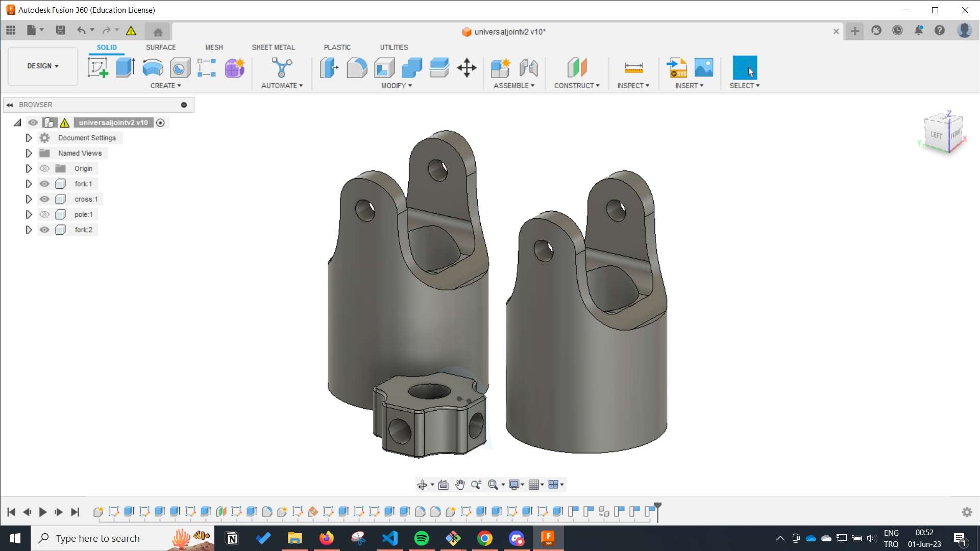The image size is (980, 551).
Task: Select the Revolve tool
Action: [x=153, y=67]
